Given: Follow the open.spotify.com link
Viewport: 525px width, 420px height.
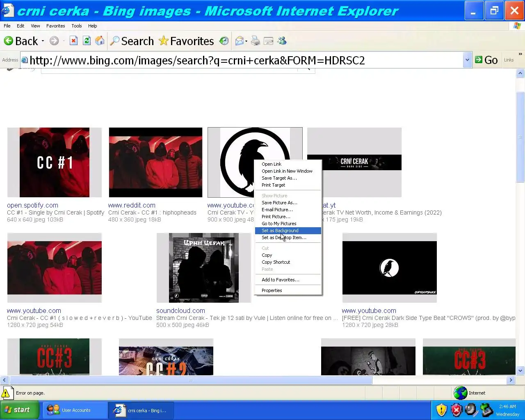Looking at the screenshot, I should point(32,205).
